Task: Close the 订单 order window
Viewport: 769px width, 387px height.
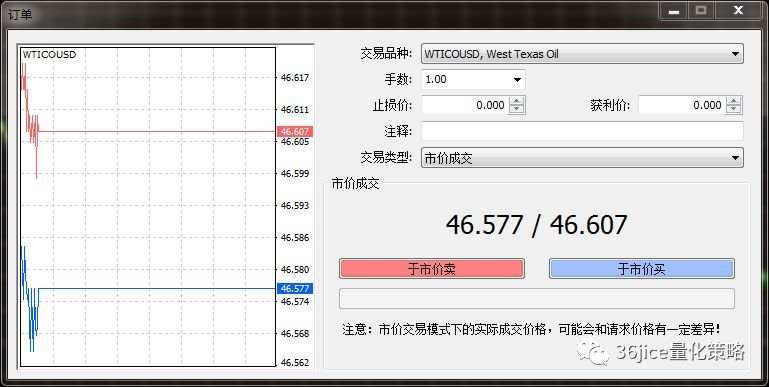Action: [x=738, y=10]
